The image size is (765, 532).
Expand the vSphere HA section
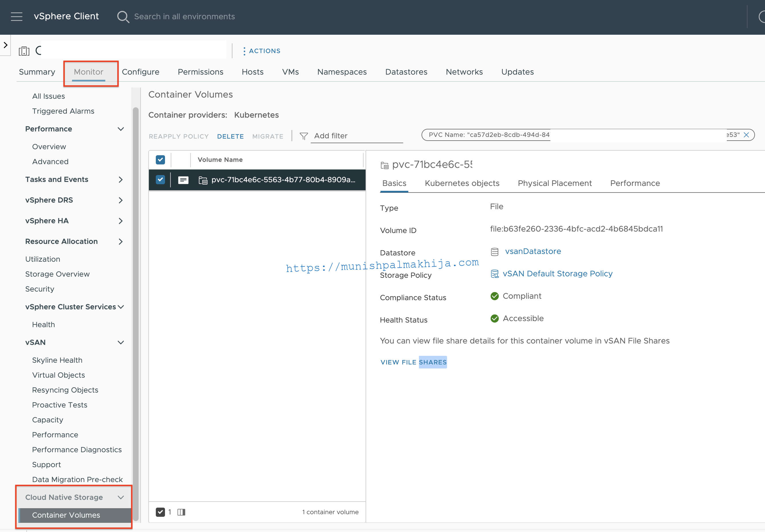pos(121,221)
